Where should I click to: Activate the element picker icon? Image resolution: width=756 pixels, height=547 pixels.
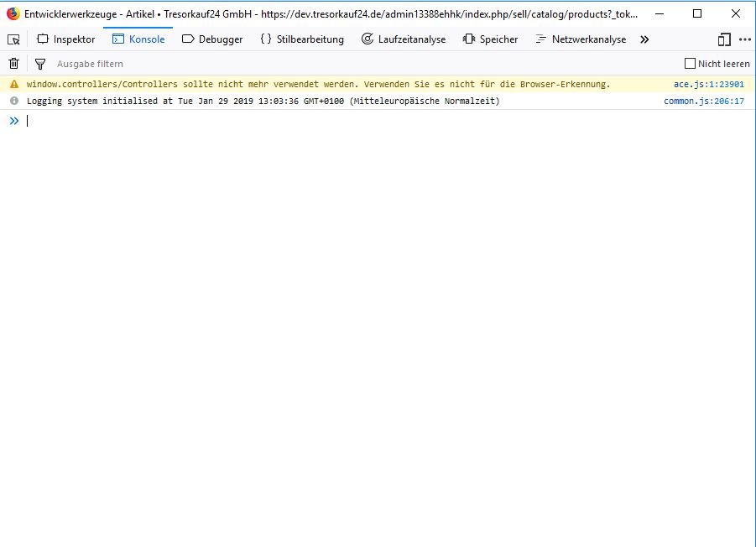point(14,39)
